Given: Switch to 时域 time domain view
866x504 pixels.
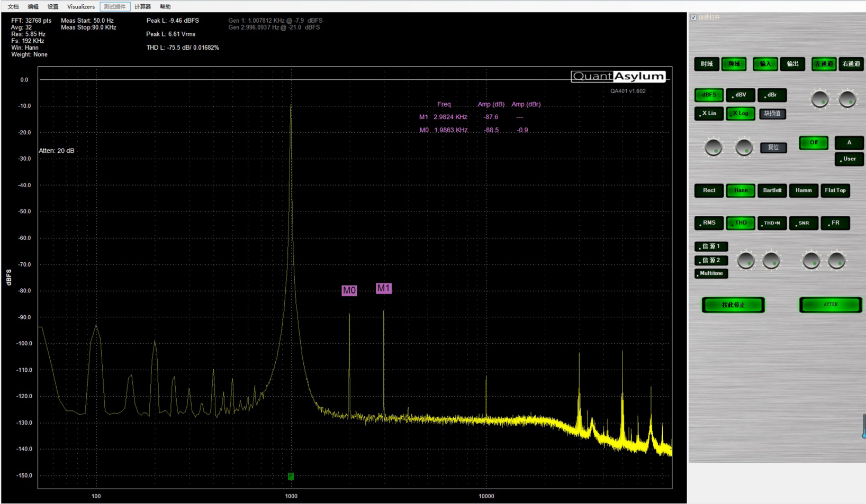Looking at the screenshot, I should tap(707, 64).
